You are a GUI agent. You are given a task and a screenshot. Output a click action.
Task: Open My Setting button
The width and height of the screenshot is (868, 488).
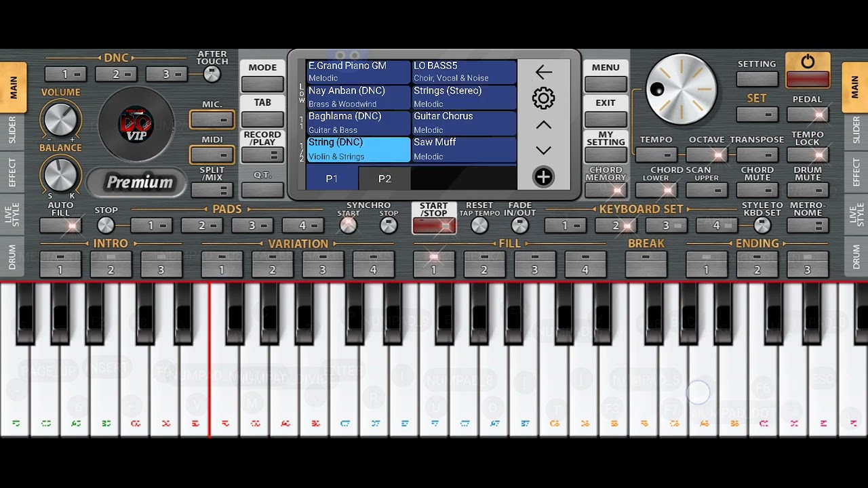click(x=606, y=155)
